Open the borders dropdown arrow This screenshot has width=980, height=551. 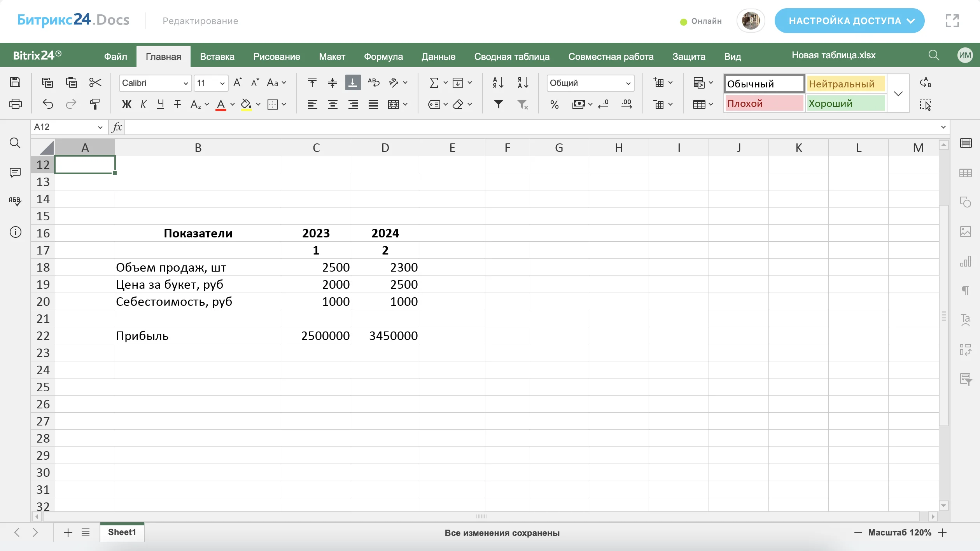(284, 104)
